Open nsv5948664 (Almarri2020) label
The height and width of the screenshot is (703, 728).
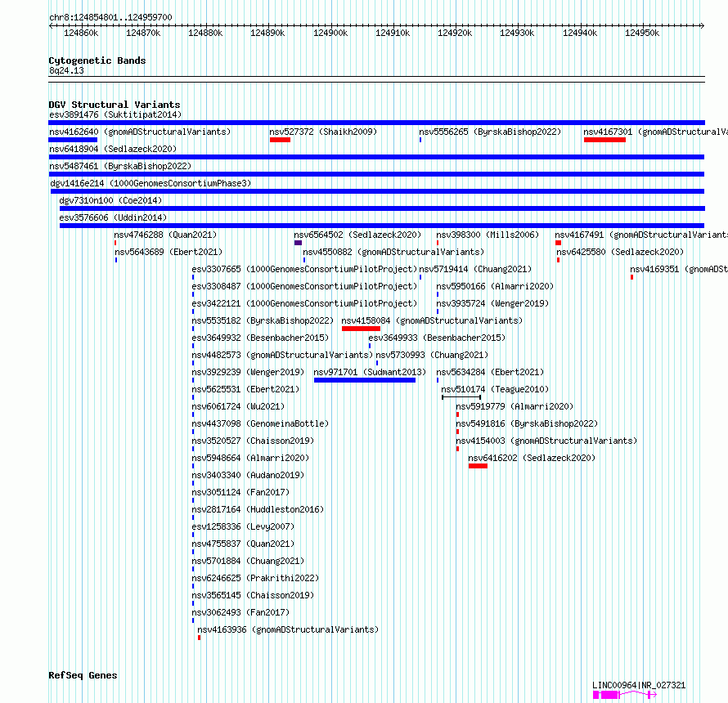(251, 458)
